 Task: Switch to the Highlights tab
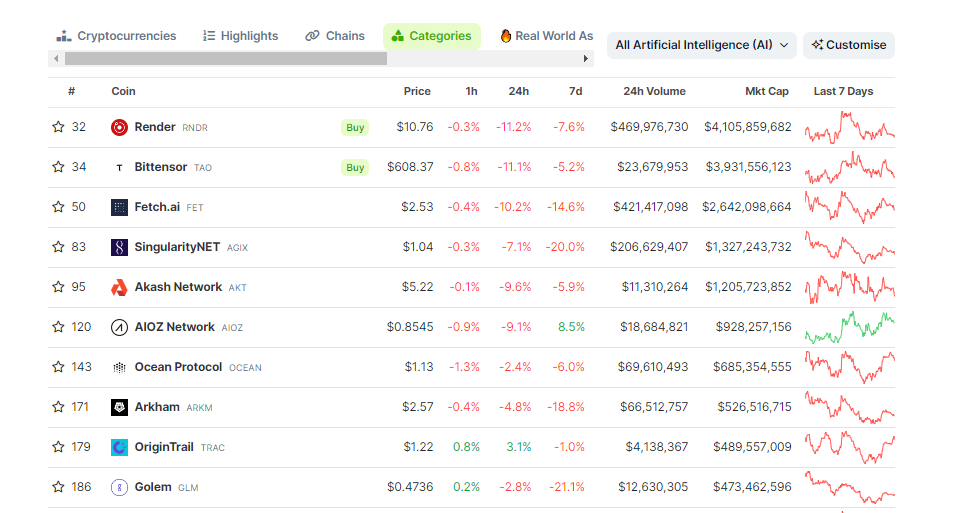pos(240,36)
